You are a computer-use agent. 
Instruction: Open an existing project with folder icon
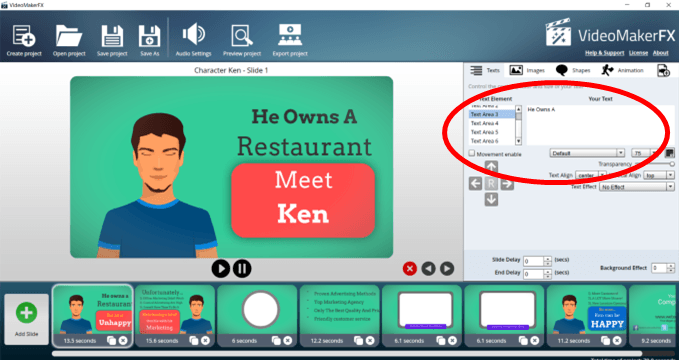coord(69,36)
